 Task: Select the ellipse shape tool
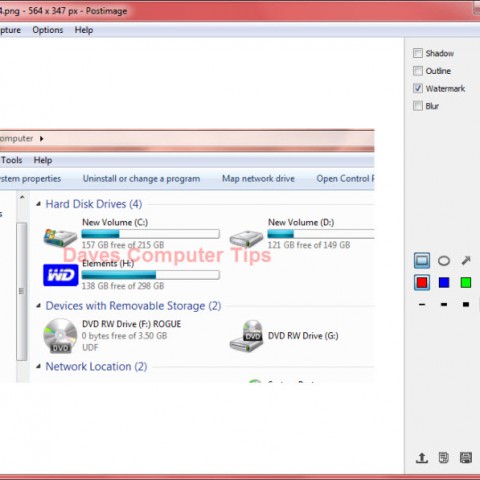[x=444, y=261]
